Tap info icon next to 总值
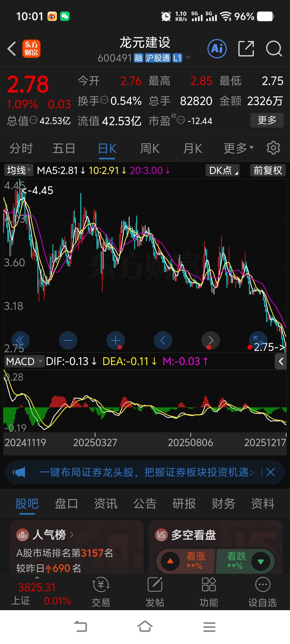The width and height of the screenshot is (290, 644). coord(33,120)
